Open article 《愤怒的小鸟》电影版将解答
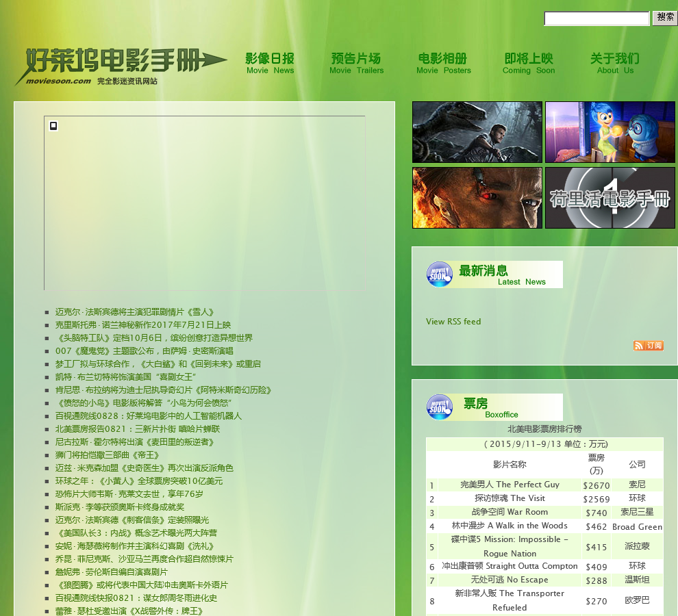 click(x=144, y=403)
